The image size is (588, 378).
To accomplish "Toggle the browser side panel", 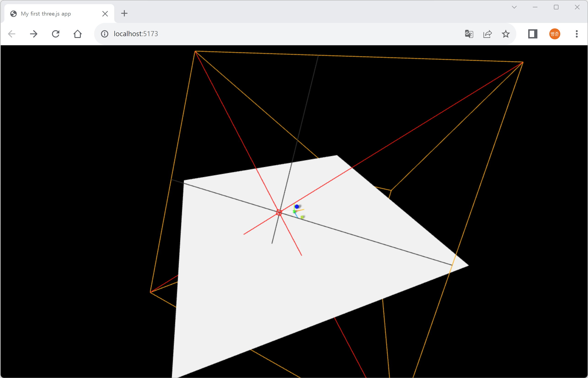I will pyautogui.click(x=533, y=34).
